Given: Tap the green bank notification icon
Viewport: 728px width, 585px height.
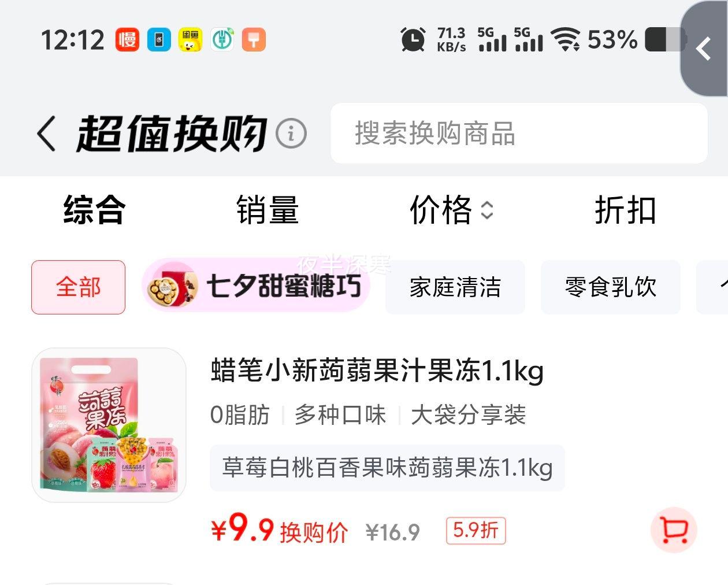Looking at the screenshot, I should (x=222, y=39).
